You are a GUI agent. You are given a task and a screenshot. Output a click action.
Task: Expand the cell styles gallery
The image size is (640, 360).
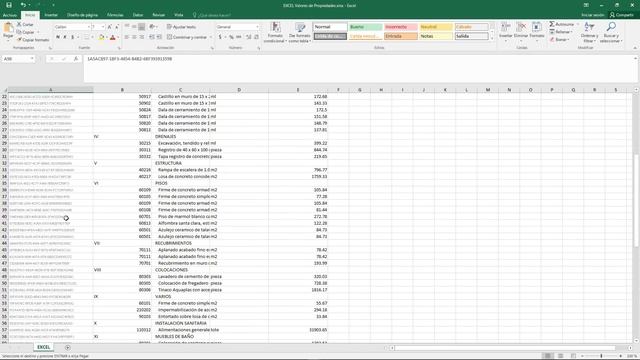tap(492, 38)
